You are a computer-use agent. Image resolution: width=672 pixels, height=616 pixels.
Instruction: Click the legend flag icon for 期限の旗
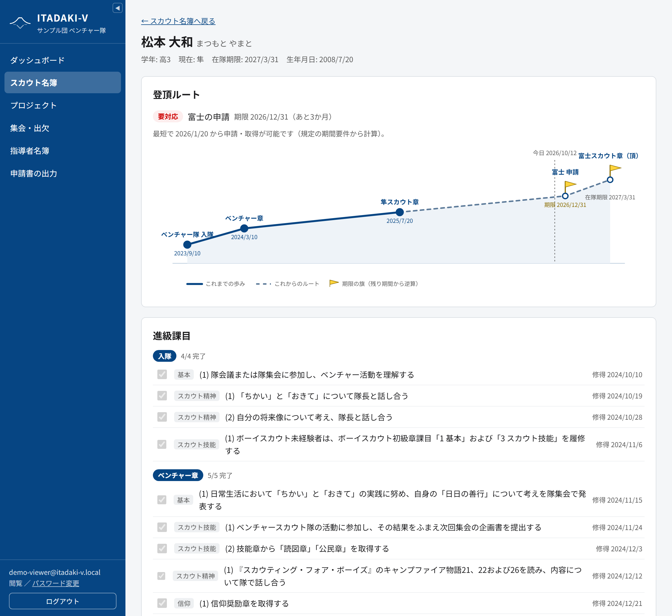334,283
